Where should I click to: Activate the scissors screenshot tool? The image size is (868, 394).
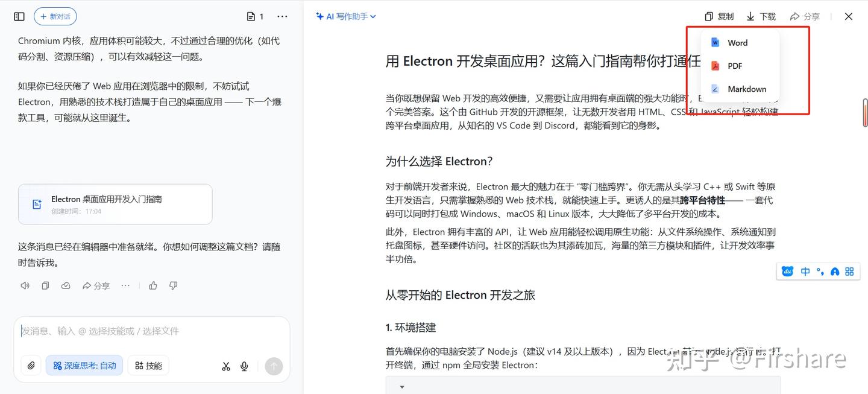tap(226, 366)
